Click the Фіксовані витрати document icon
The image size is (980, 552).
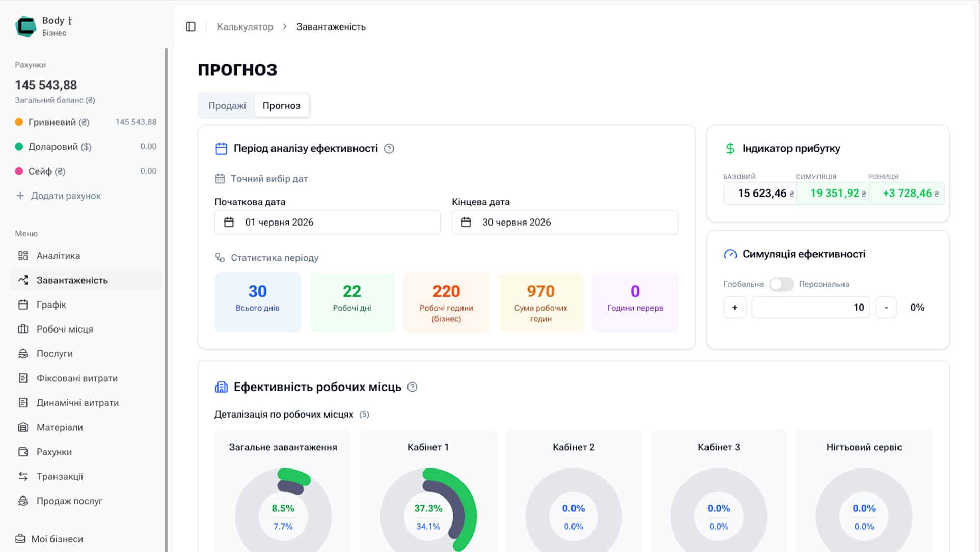[23, 378]
